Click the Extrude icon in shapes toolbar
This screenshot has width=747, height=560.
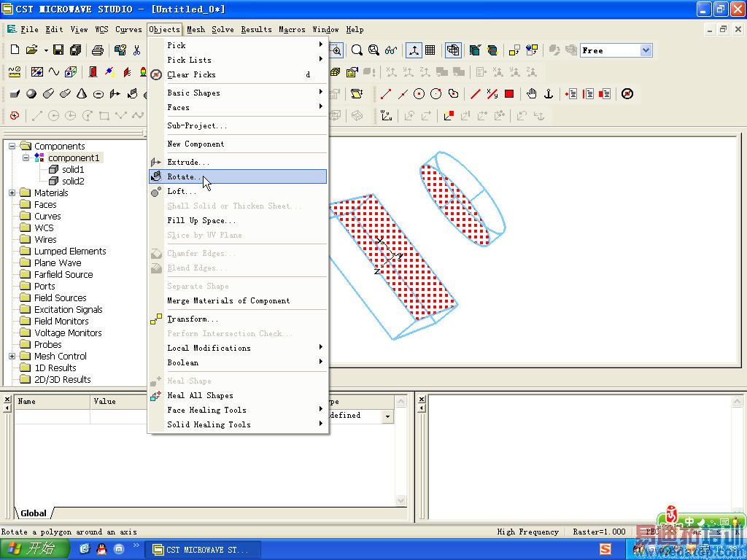(x=115, y=94)
